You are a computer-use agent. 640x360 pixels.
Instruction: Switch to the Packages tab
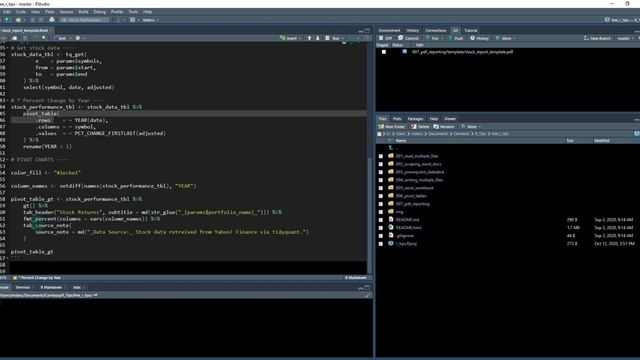[x=415, y=119]
